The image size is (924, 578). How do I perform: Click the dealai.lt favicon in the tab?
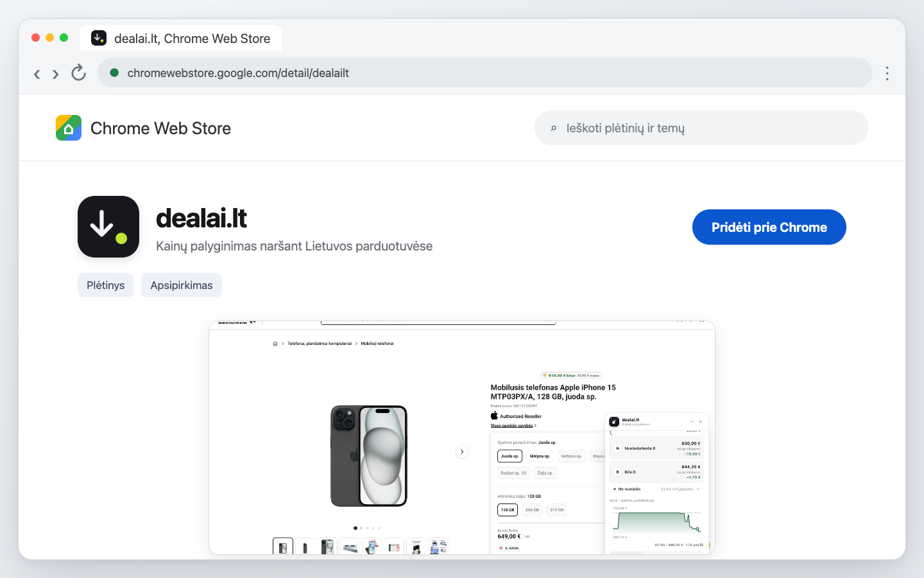99,38
